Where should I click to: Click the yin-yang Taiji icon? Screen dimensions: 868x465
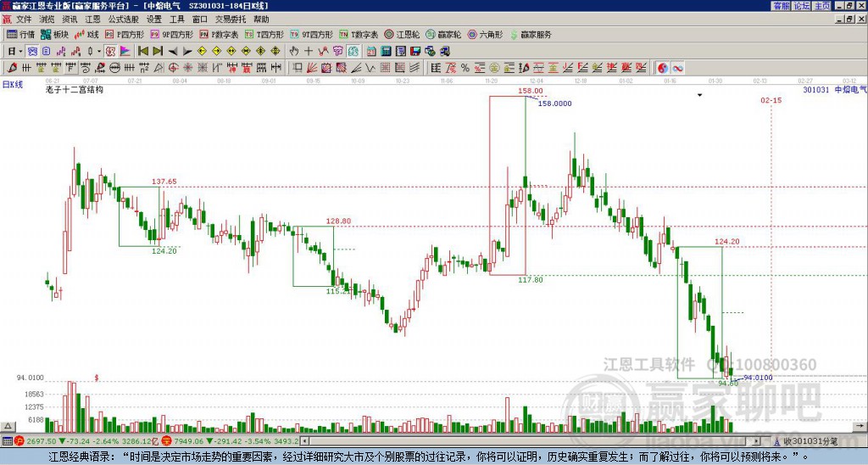click(x=663, y=68)
